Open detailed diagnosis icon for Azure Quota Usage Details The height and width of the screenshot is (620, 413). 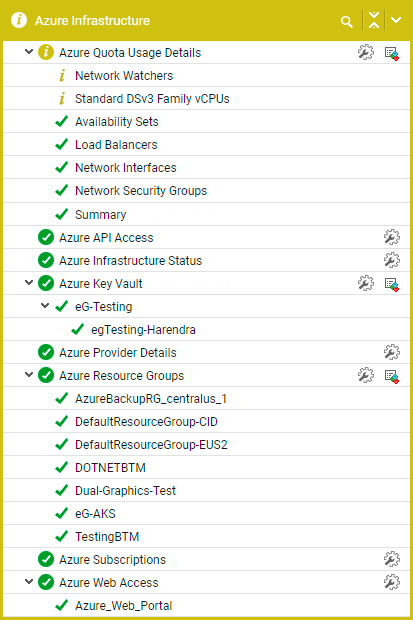[x=392, y=53]
